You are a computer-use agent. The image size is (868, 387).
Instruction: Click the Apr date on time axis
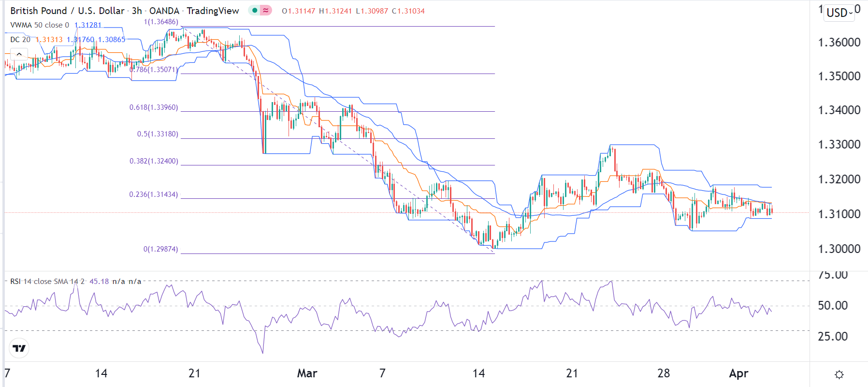pyautogui.click(x=738, y=373)
